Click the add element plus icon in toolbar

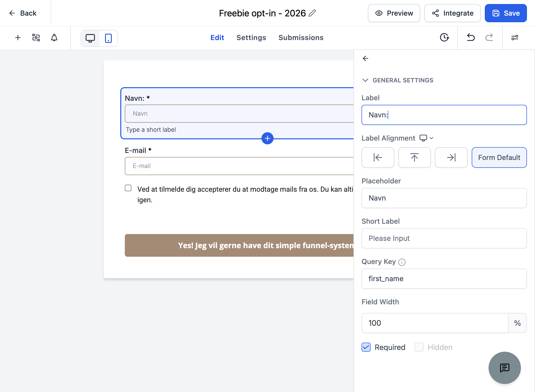tap(18, 38)
